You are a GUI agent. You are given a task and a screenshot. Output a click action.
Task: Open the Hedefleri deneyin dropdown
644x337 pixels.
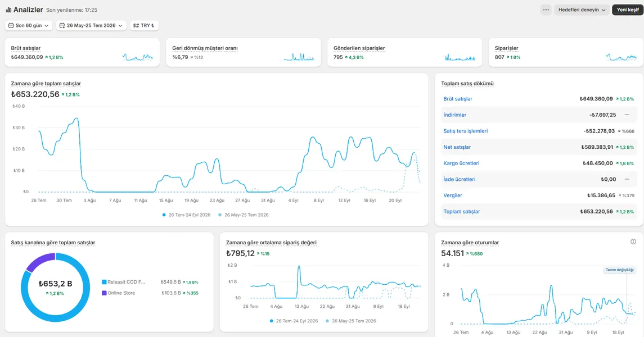(x=582, y=10)
